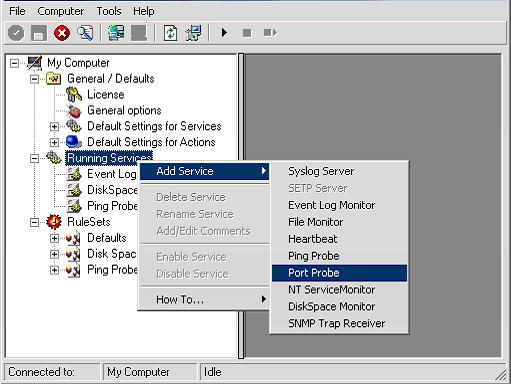The height and width of the screenshot is (384, 511).
Task: Select the RuleSets tree label
Action: pos(89,222)
